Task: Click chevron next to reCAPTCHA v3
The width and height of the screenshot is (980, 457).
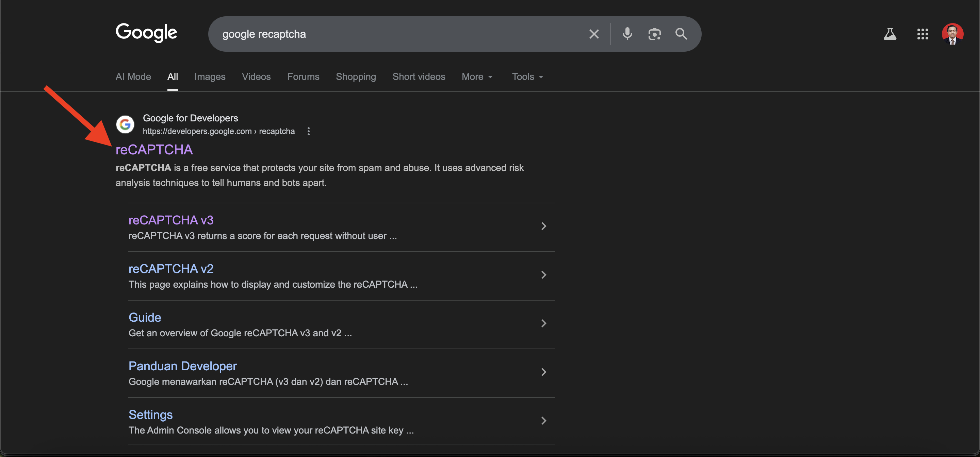Action: coord(544,226)
